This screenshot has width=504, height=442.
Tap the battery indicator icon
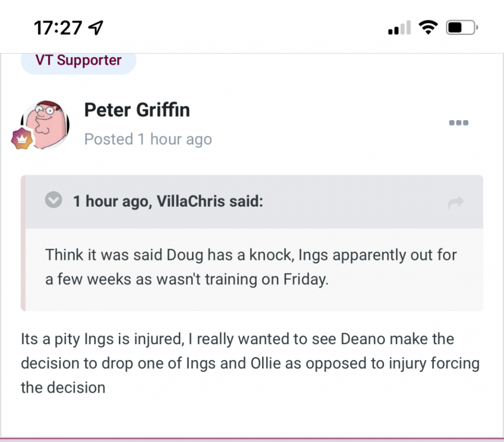click(x=462, y=27)
